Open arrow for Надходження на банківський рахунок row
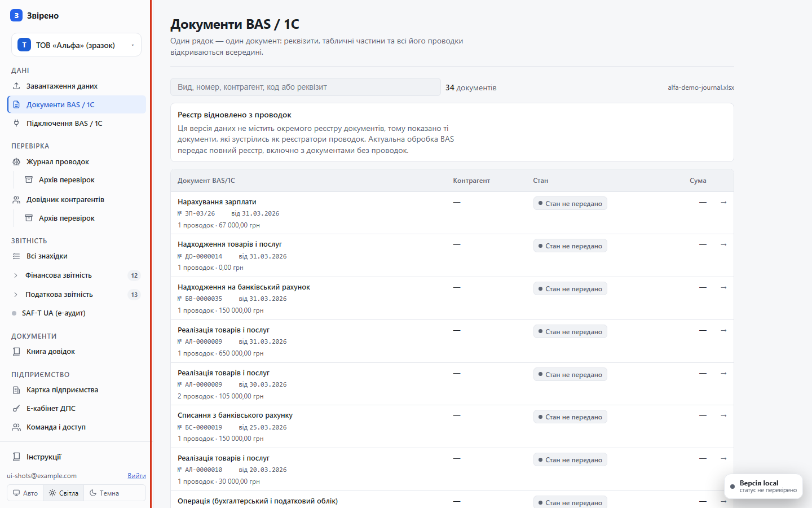Viewport: 812px width, 508px height. 723,287
